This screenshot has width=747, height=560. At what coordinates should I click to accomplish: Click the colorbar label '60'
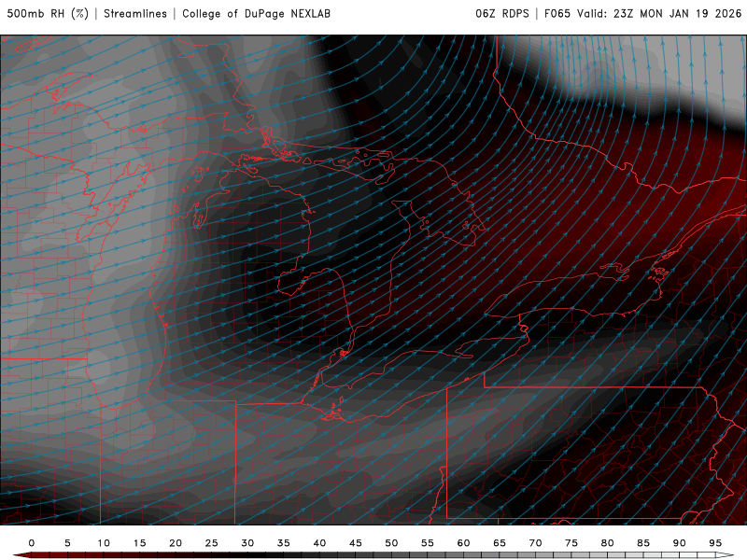463,543
